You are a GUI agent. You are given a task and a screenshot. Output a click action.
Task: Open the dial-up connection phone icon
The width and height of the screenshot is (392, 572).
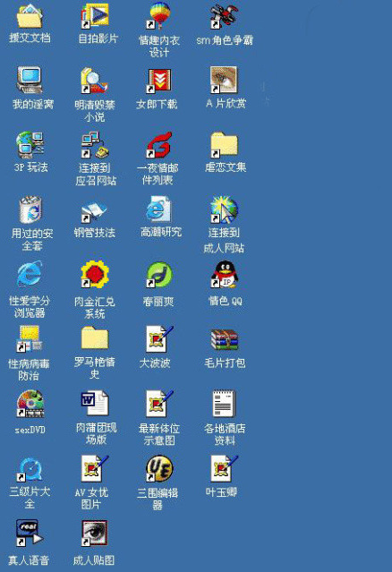pyautogui.click(x=95, y=145)
